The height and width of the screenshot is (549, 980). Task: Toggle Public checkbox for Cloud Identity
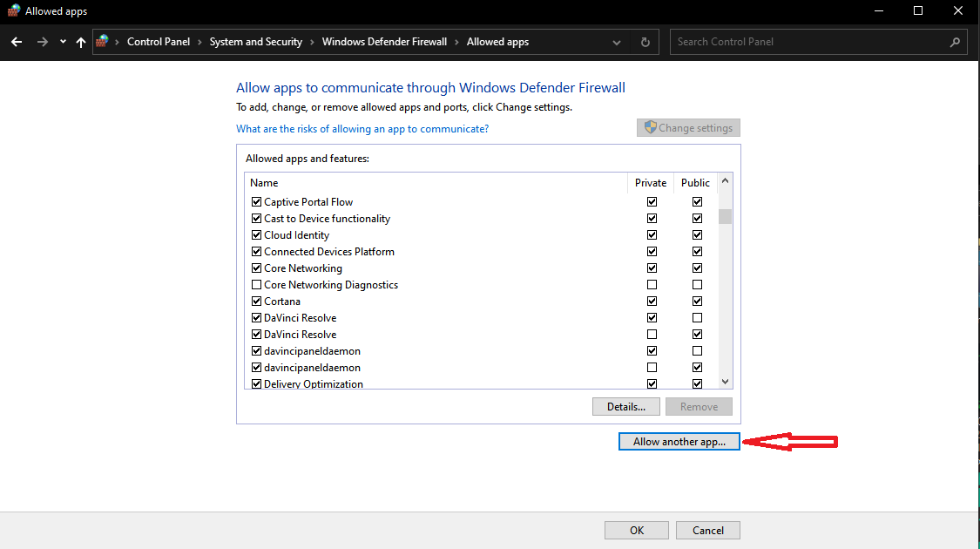[x=697, y=235]
